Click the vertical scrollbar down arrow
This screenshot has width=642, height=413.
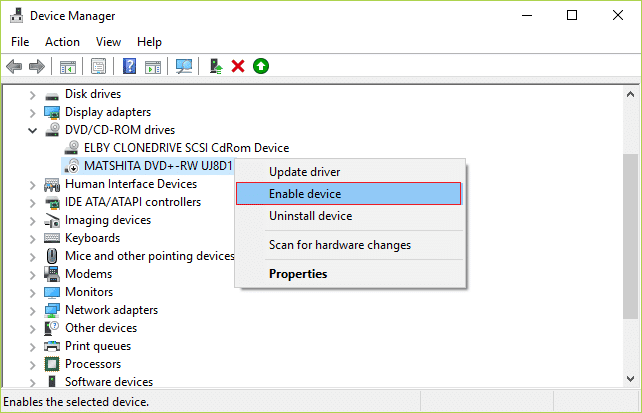(x=631, y=380)
